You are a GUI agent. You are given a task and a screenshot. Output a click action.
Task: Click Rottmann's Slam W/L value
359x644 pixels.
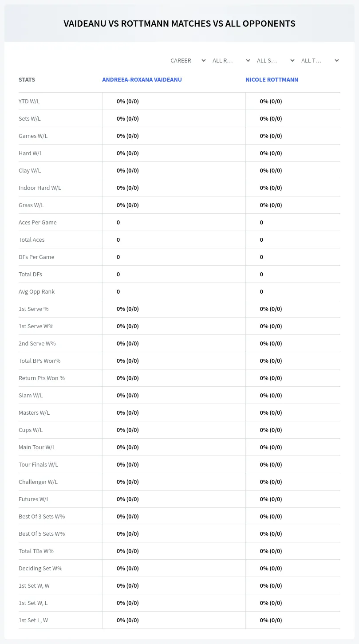271,395
